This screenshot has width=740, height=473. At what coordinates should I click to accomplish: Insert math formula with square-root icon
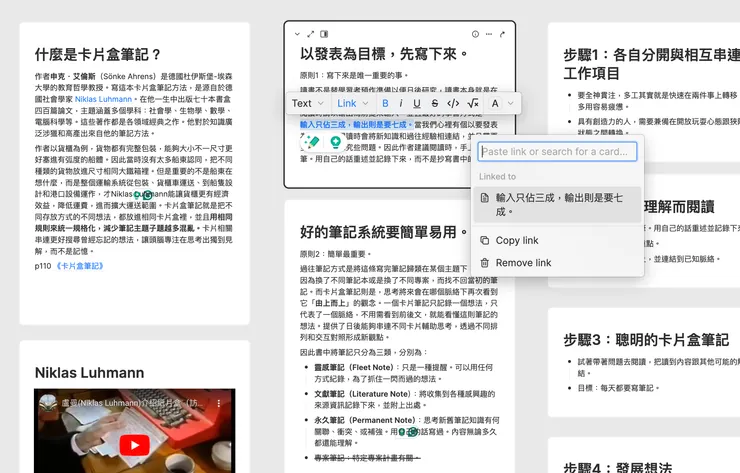pyautogui.click(x=473, y=103)
